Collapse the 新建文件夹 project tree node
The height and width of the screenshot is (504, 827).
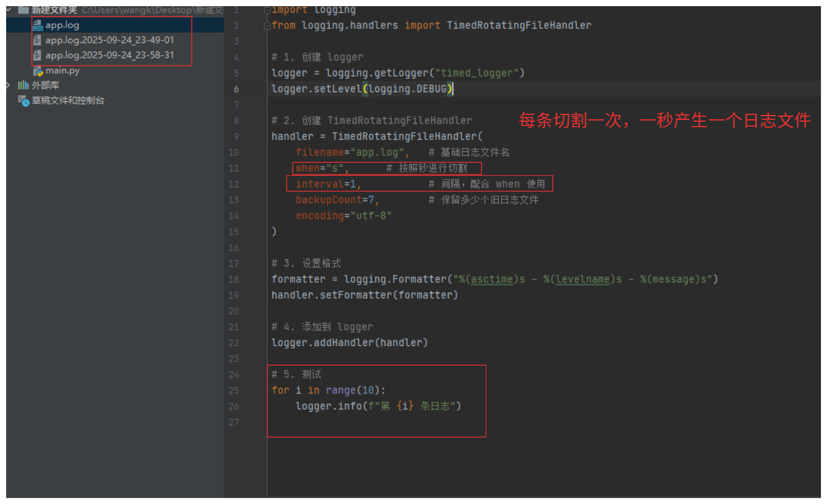[9, 10]
